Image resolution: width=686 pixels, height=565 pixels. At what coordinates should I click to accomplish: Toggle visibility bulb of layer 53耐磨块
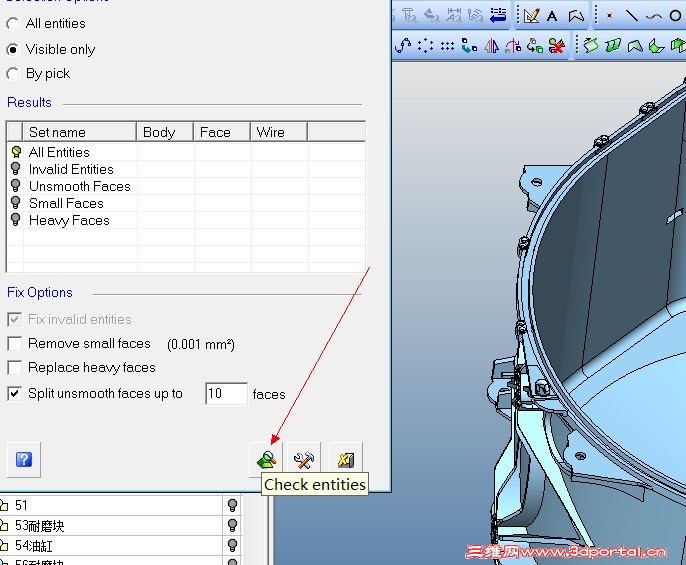(x=232, y=526)
